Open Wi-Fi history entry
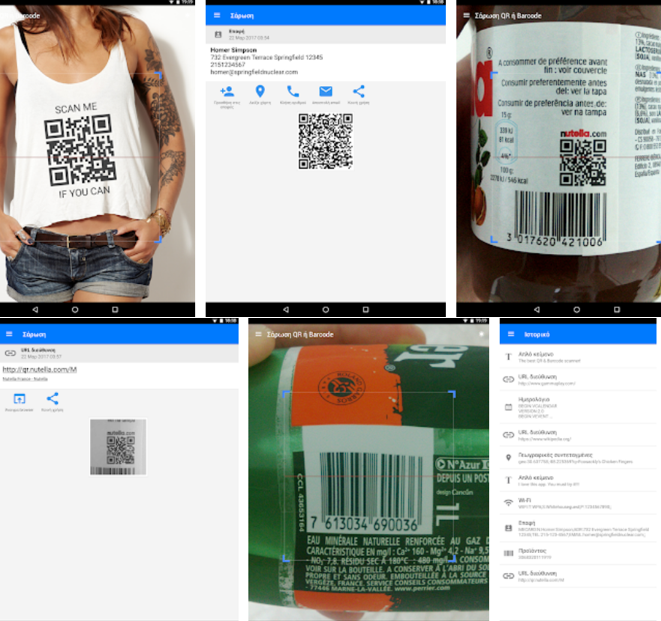This screenshot has height=621, width=661. (x=578, y=503)
